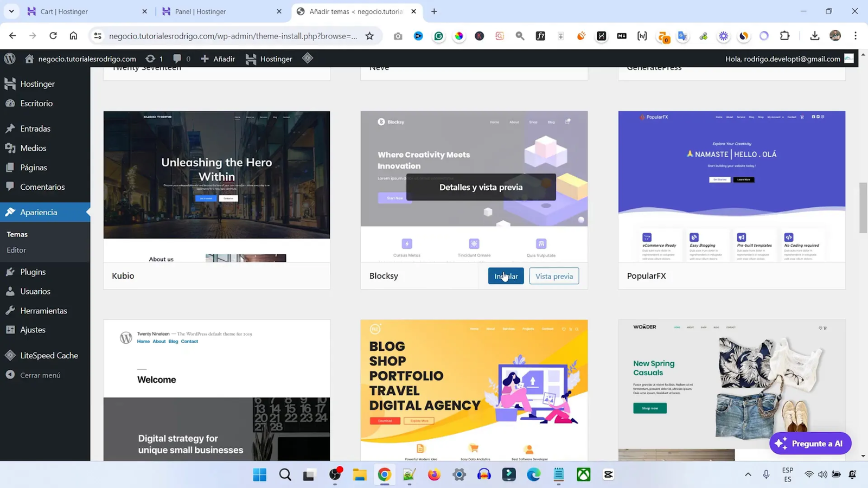Expand hidden icons chevron in the system tray
Screen dimensions: 868x488
click(x=748, y=474)
